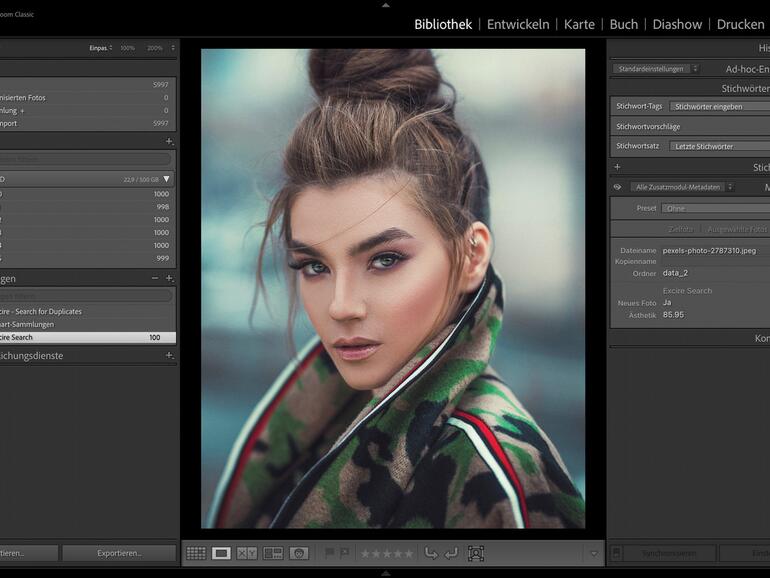Click the crop frame overlay icon
Viewport: 770px width, 578px height.
(x=476, y=553)
